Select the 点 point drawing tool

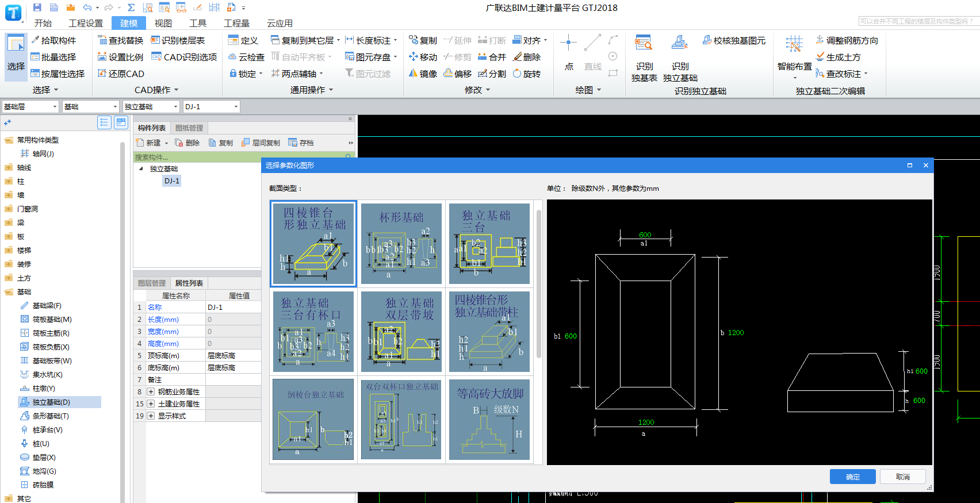coord(569,53)
